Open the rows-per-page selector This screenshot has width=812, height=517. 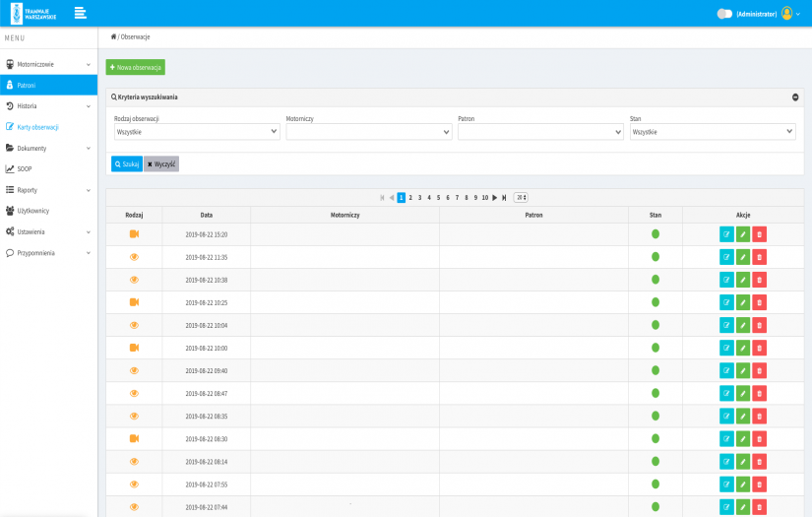tap(521, 198)
